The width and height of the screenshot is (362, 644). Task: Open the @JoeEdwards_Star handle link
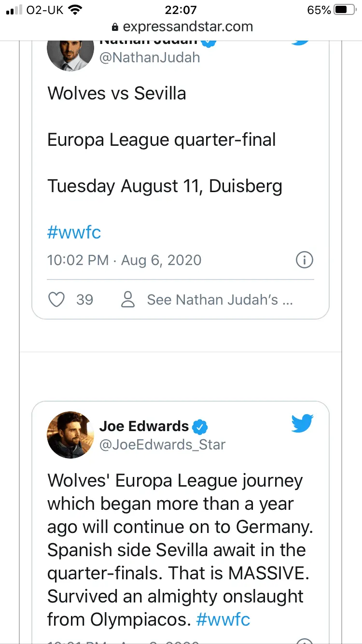click(x=162, y=444)
